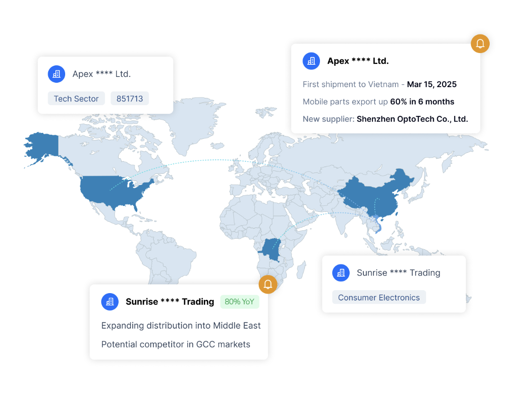The width and height of the screenshot is (532, 408).
Task: Click the 'Potential competitor in GCC markets' insight
Action: pyautogui.click(x=176, y=345)
